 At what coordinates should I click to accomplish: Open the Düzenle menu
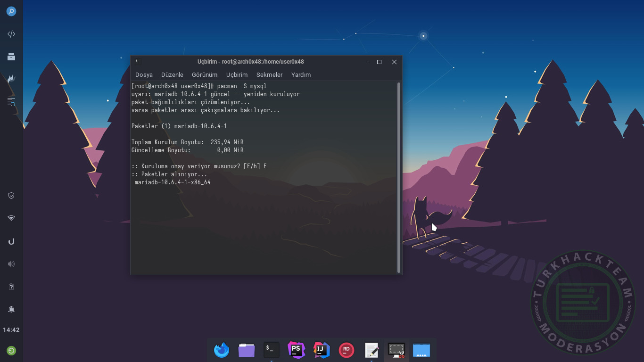tap(172, 74)
